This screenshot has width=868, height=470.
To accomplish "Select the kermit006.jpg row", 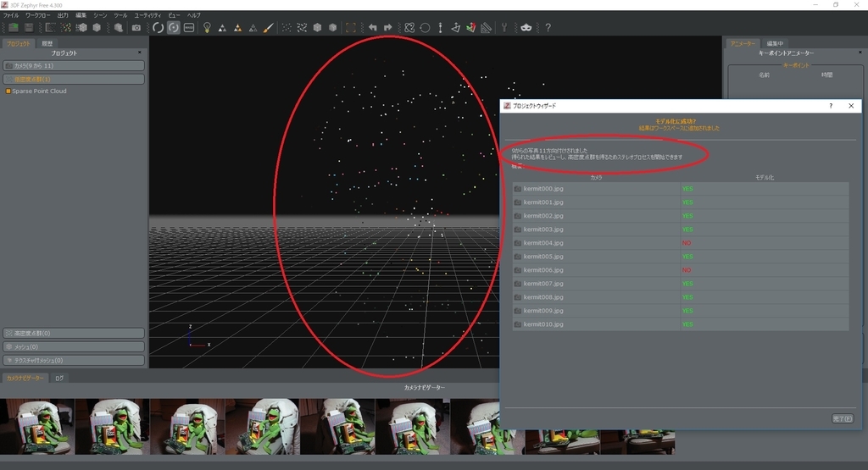I will [681, 270].
